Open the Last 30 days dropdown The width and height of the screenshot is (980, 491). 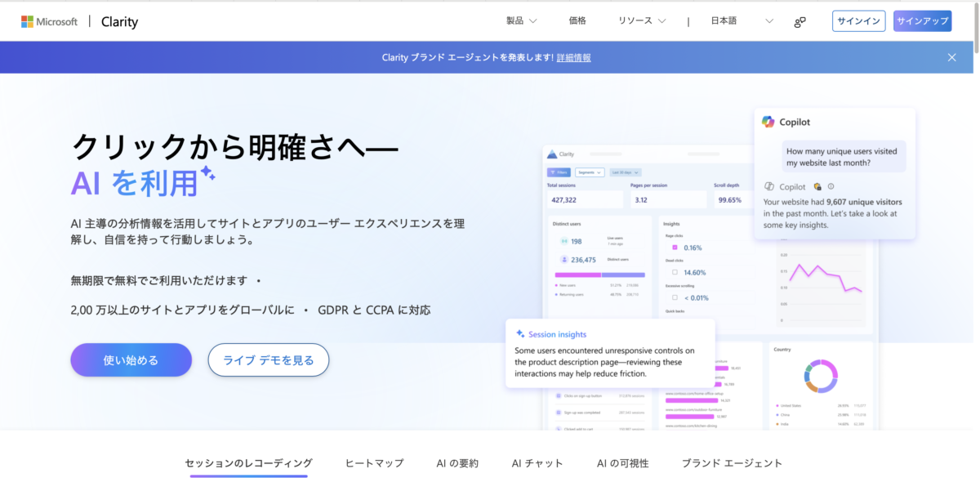(626, 172)
